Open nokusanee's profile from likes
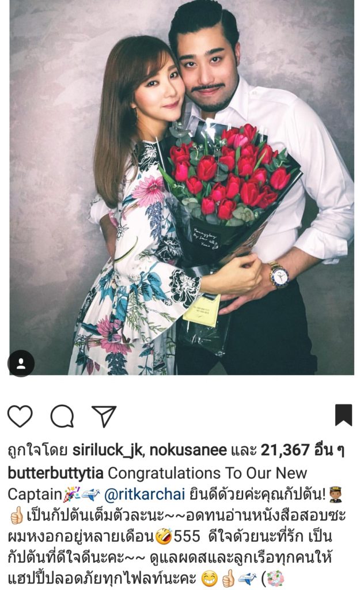Image resolution: width=364 pixels, height=590 pixels. (188, 450)
